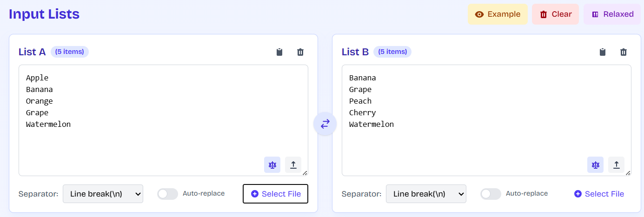
Task: Open List A Separator dropdown
Action: tap(103, 194)
